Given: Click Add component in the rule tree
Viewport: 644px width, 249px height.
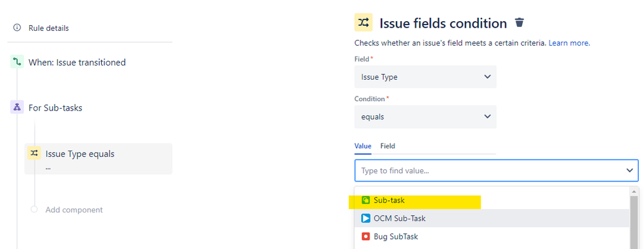Looking at the screenshot, I should pos(74,210).
